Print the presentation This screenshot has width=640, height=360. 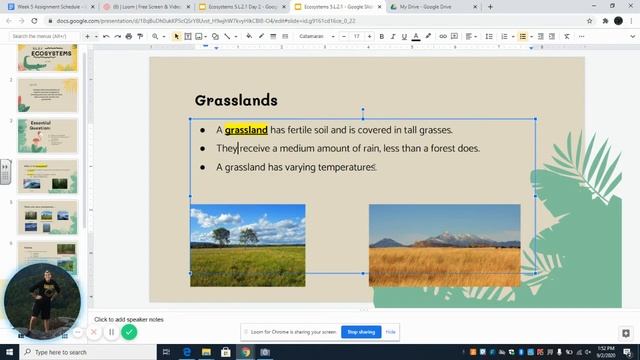[129, 36]
